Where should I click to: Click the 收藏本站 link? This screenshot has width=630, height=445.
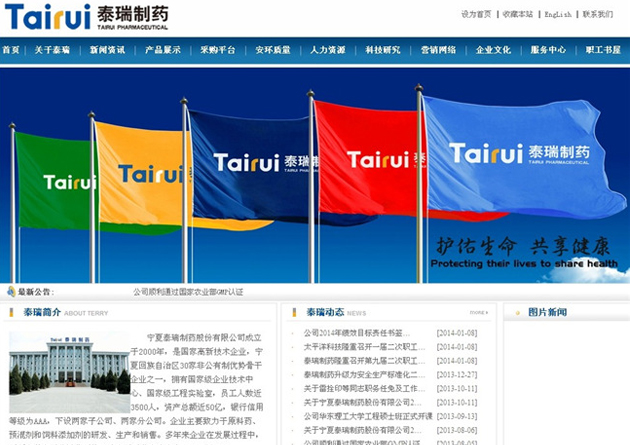point(518,15)
